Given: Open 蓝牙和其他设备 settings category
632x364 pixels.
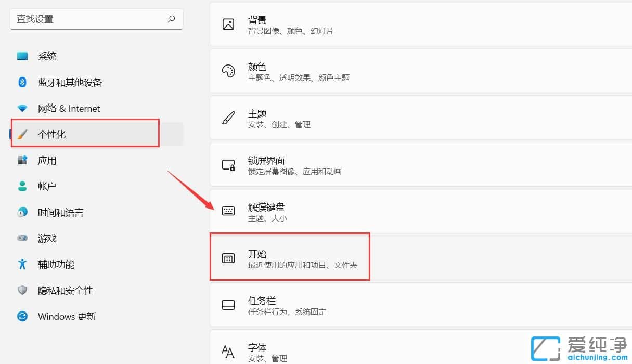Looking at the screenshot, I should pyautogui.click(x=97, y=82).
